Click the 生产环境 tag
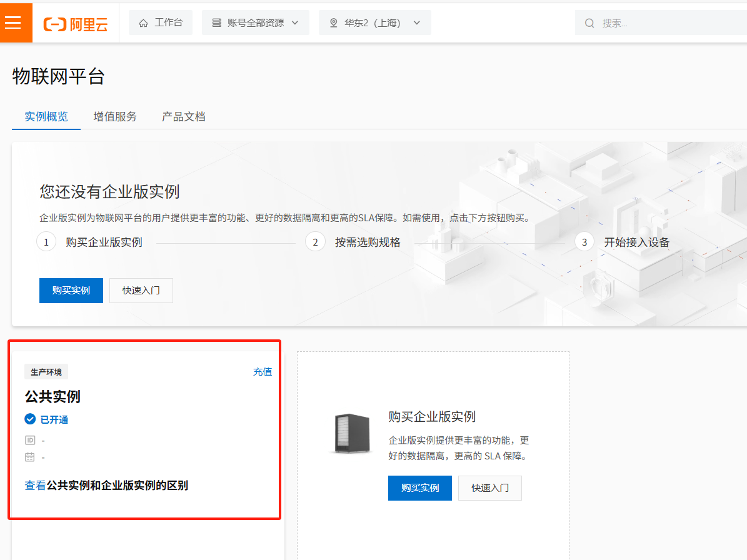This screenshot has width=747, height=560. pos(46,372)
